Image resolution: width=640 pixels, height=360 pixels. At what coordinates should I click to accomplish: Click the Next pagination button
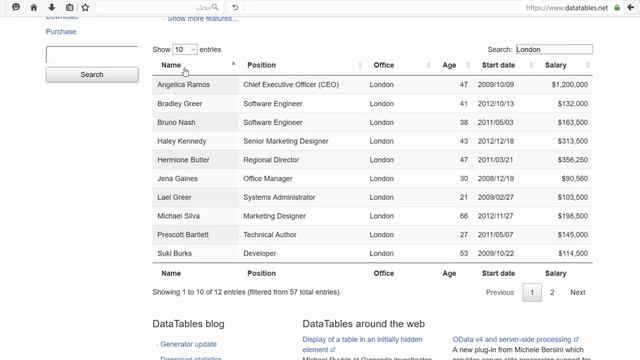coord(578,293)
